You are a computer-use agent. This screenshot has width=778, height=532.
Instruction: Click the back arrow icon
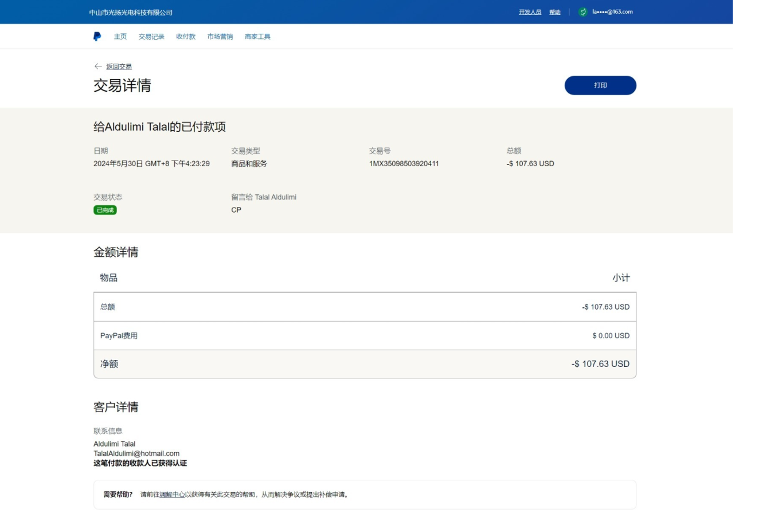click(x=98, y=66)
